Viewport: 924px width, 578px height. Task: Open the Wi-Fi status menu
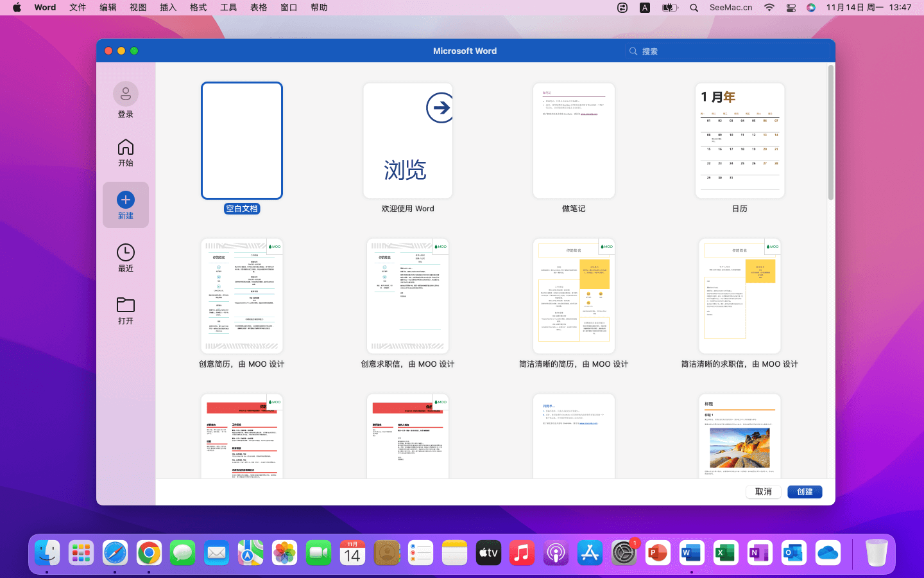(x=769, y=8)
